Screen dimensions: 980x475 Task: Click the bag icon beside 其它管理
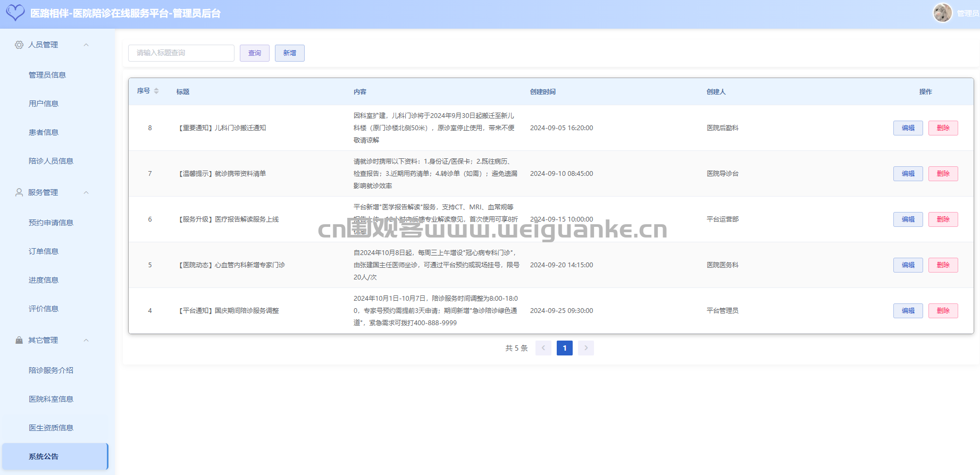(x=19, y=340)
